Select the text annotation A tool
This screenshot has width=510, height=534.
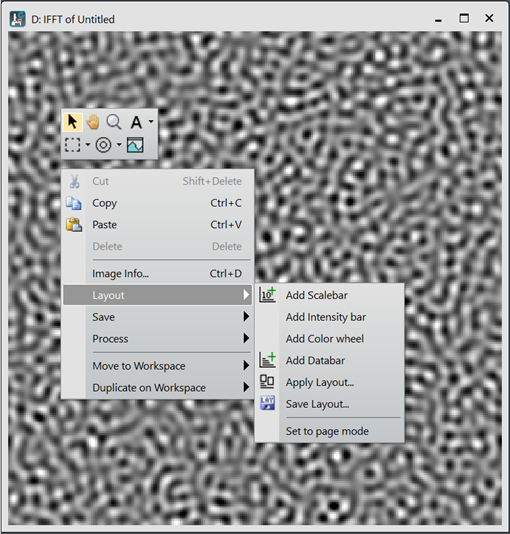(136, 122)
